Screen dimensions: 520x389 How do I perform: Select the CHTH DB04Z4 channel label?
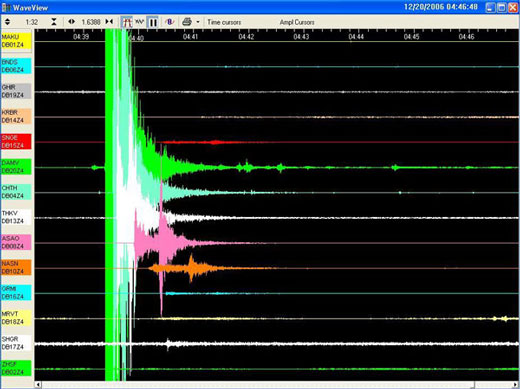pyautogui.click(x=16, y=192)
